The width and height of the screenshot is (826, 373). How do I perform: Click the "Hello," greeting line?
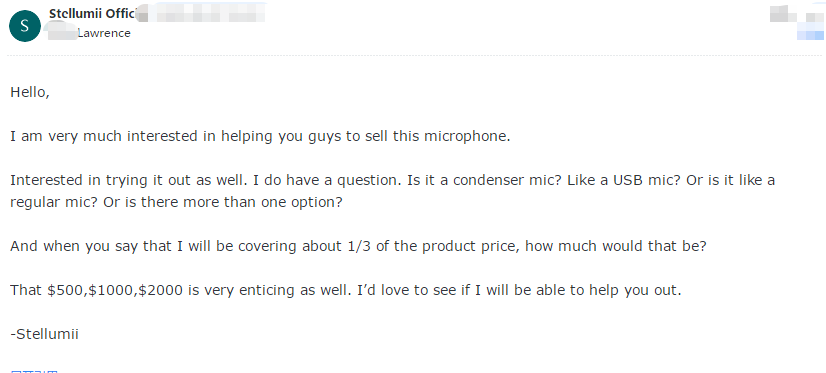(30, 93)
